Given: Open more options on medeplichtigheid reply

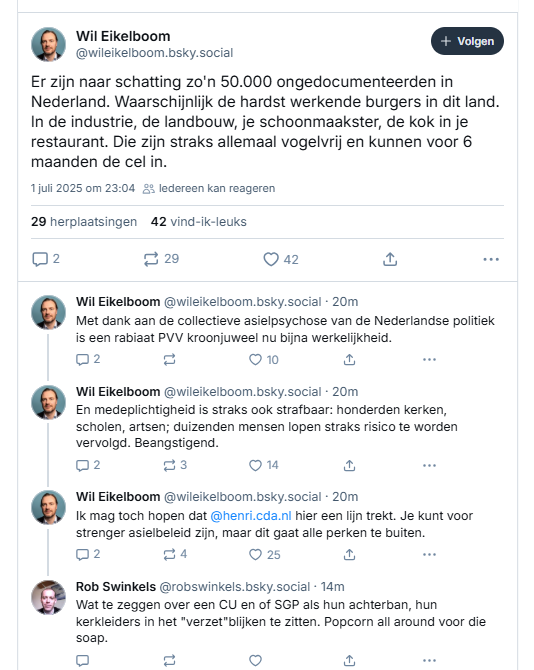Looking at the screenshot, I should (x=429, y=465).
